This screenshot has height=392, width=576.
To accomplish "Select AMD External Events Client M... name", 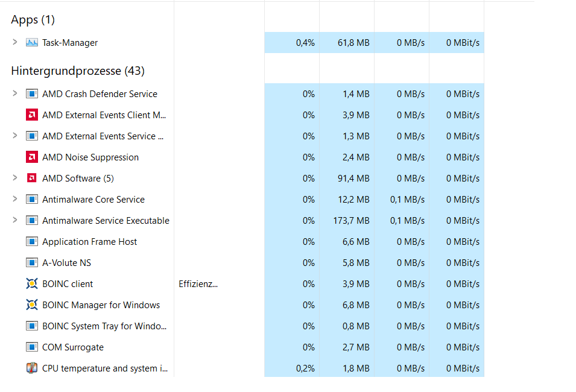I will [x=104, y=115].
